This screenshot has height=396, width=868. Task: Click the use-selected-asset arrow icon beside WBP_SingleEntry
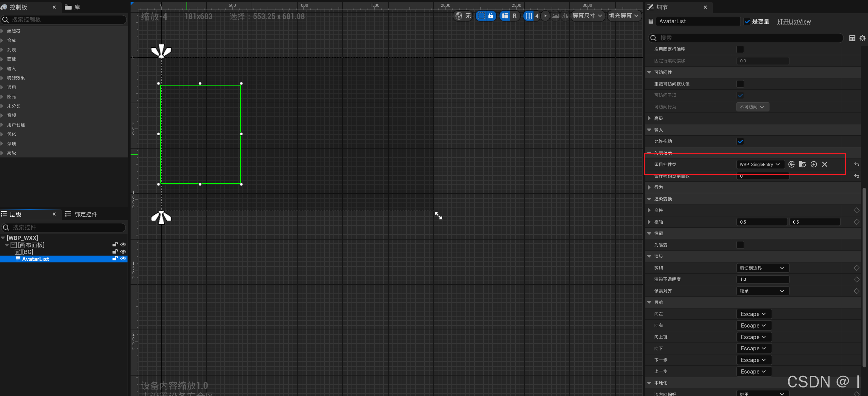click(791, 164)
